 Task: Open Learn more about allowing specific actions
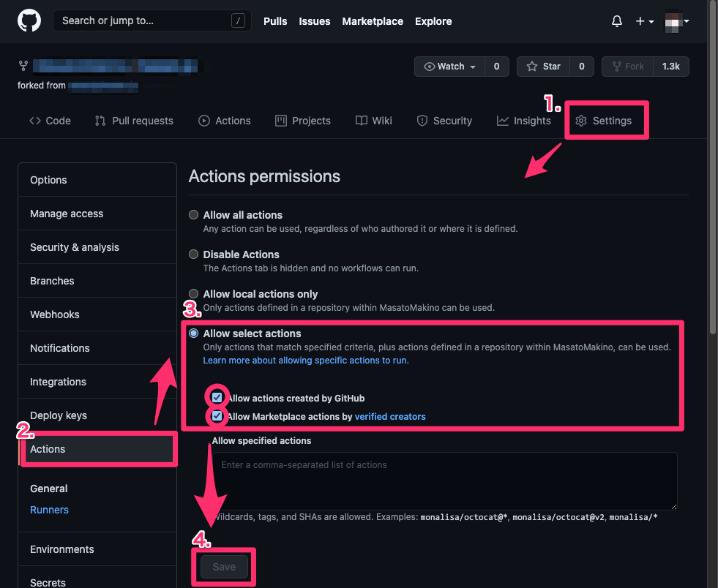[x=306, y=361]
